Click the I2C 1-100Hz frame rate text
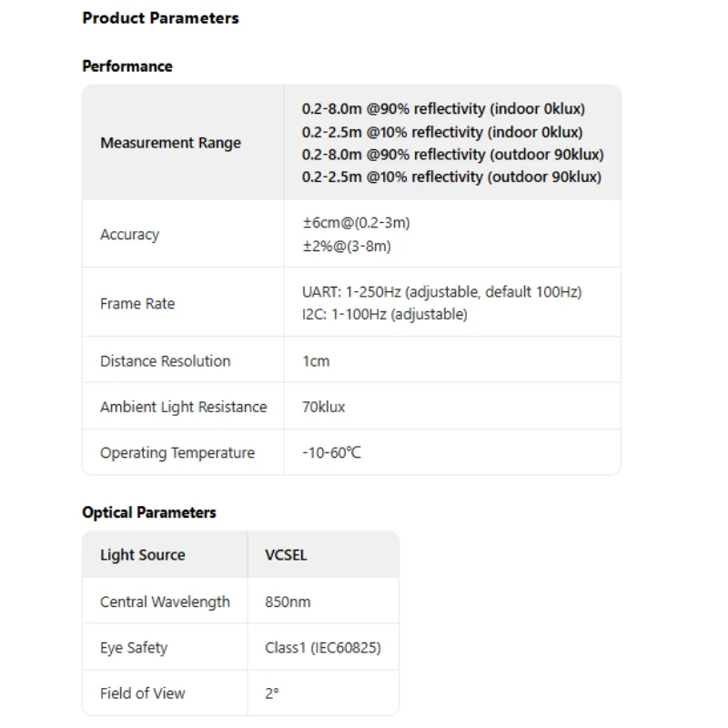 pyautogui.click(x=384, y=315)
